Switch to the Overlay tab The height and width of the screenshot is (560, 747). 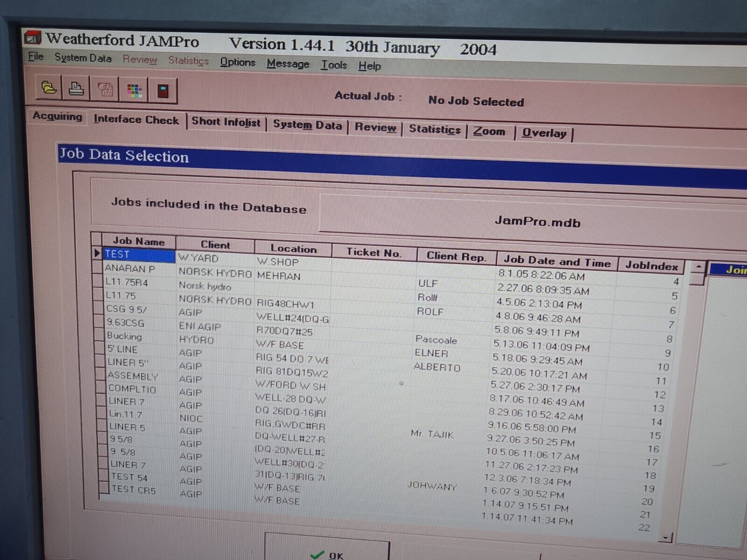[544, 133]
